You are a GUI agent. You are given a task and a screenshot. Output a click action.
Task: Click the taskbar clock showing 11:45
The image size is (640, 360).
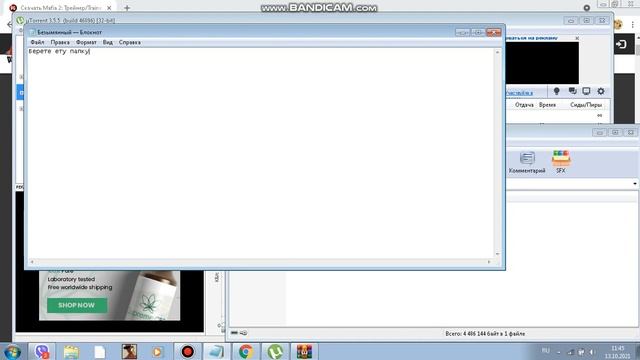pos(618,352)
